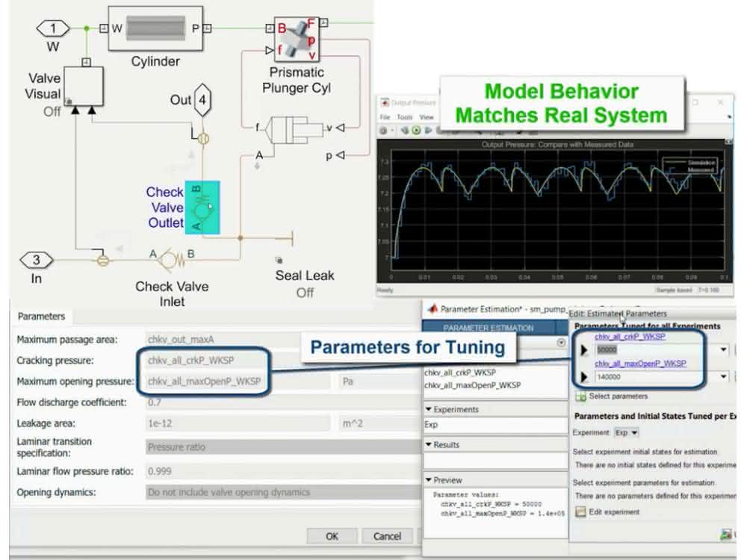Click the scope legend box
The image size is (747, 560).
[691, 166]
